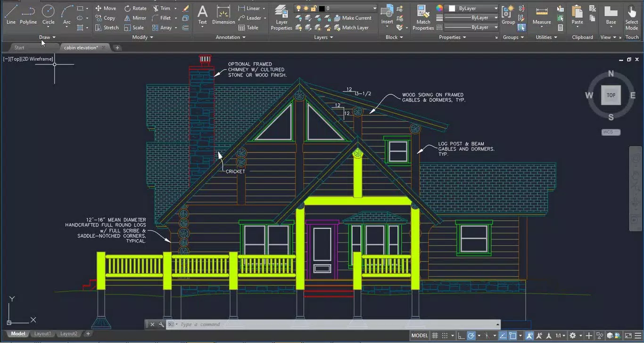Click the Group tool
Viewport: 644px width, 343px height.
(x=508, y=15)
